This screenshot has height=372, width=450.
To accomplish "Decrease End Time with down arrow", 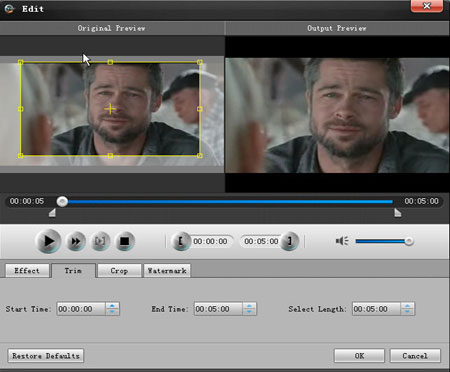I will (x=249, y=312).
